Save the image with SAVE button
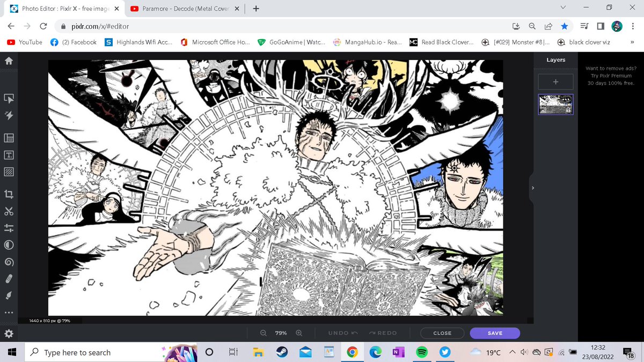644x362 pixels. pos(495,333)
